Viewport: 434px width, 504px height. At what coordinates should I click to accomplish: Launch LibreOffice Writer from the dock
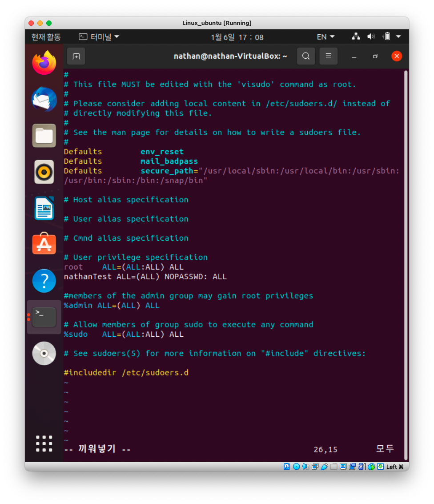[44, 208]
